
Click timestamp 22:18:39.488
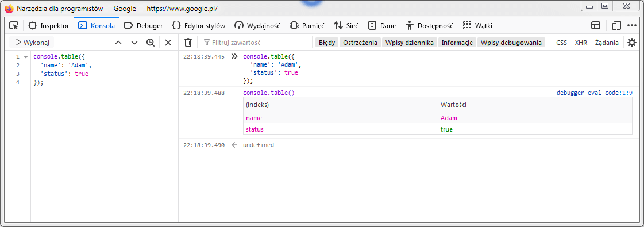(x=204, y=93)
